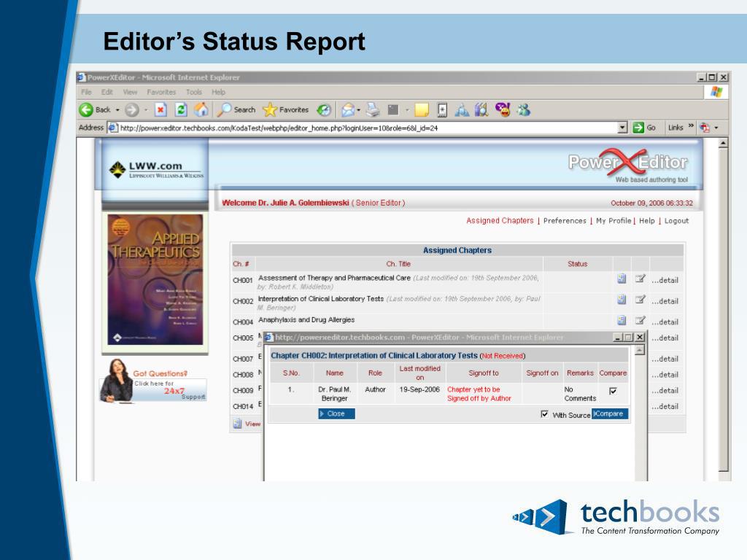Open the Assigned Chapters link
The width and height of the screenshot is (747, 560).
(x=500, y=220)
